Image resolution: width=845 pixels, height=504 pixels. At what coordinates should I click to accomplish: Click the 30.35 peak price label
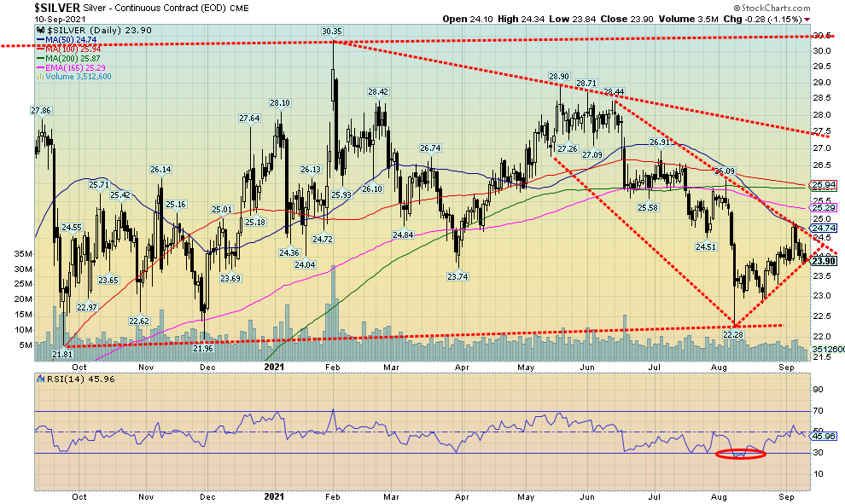pyautogui.click(x=332, y=32)
